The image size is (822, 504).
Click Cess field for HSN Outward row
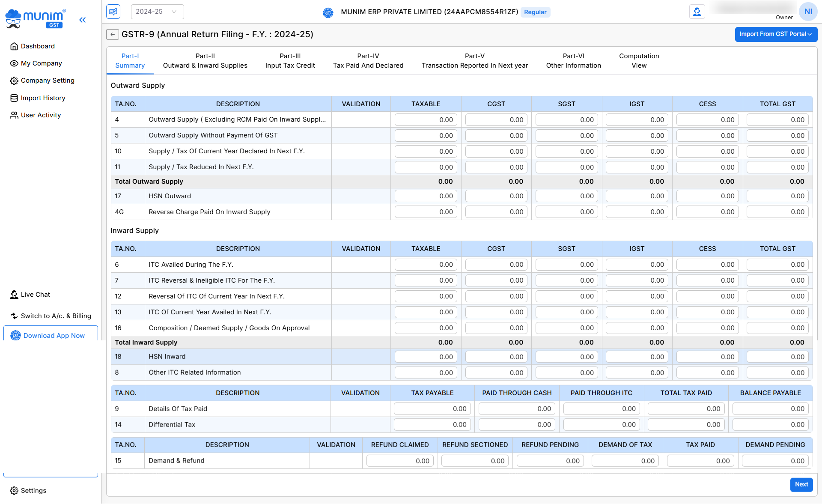click(707, 196)
